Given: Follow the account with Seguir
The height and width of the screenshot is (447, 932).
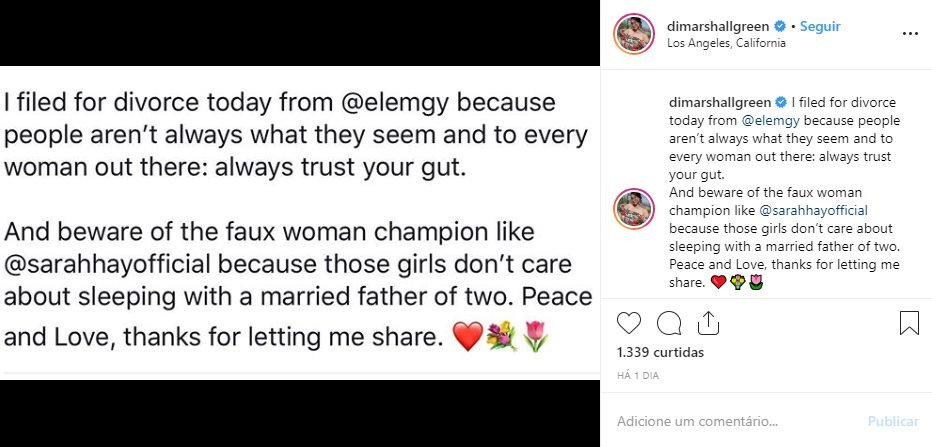Looking at the screenshot, I should pyautogui.click(x=820, y=26).
